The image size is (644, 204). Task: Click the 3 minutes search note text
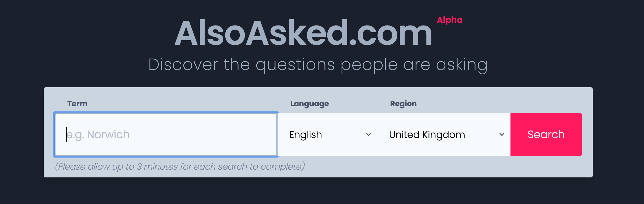[180, 167]
